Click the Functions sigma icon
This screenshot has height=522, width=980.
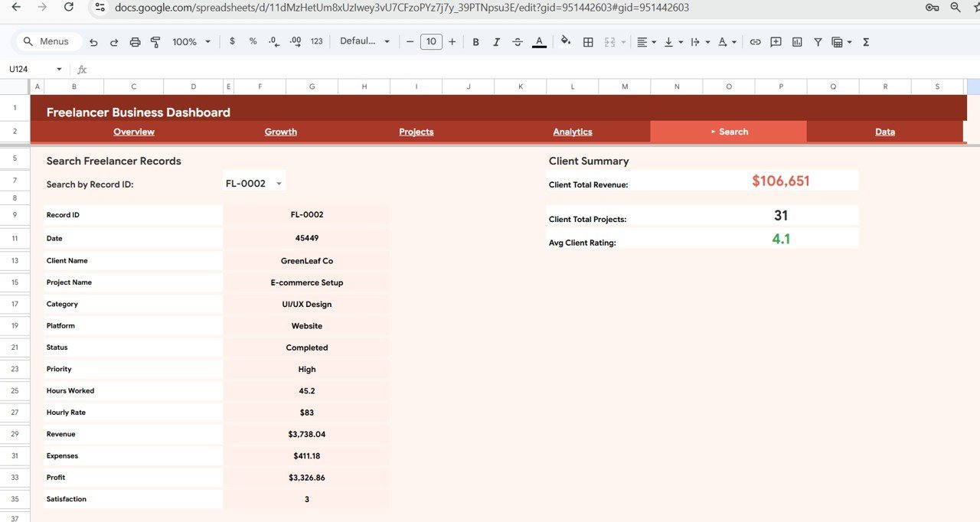[x=865, y=41]
